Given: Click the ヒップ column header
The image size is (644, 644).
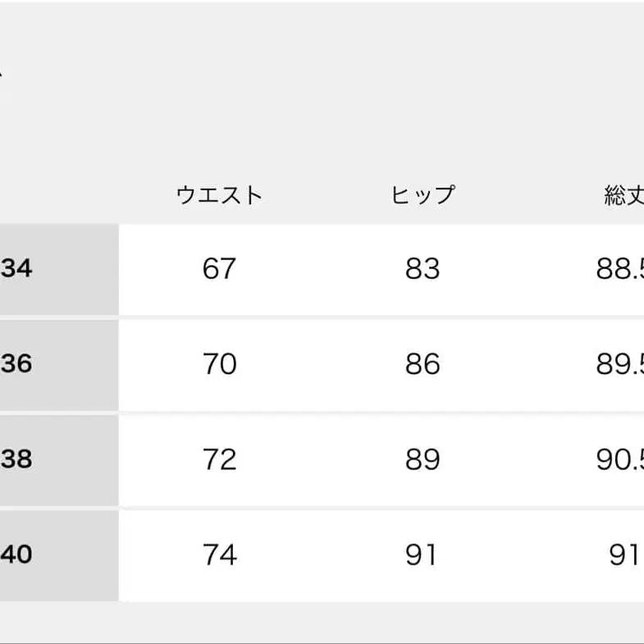Looking at the screenshot, I should click(422, 194).
